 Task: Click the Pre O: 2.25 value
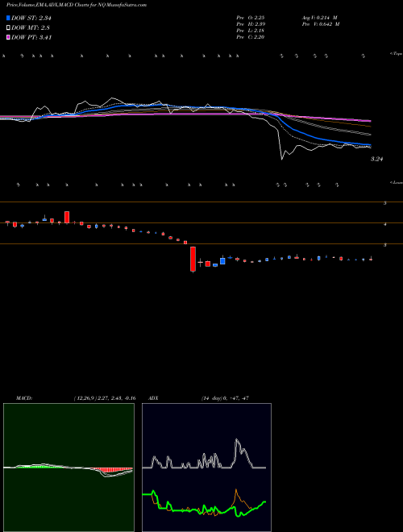tap(251, 18)
